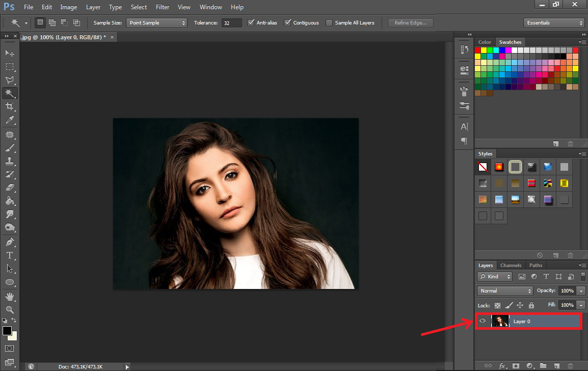588x371 pixels.
Task: Hide Layer 0 using the eye toggle
Action: coord(482,321)
